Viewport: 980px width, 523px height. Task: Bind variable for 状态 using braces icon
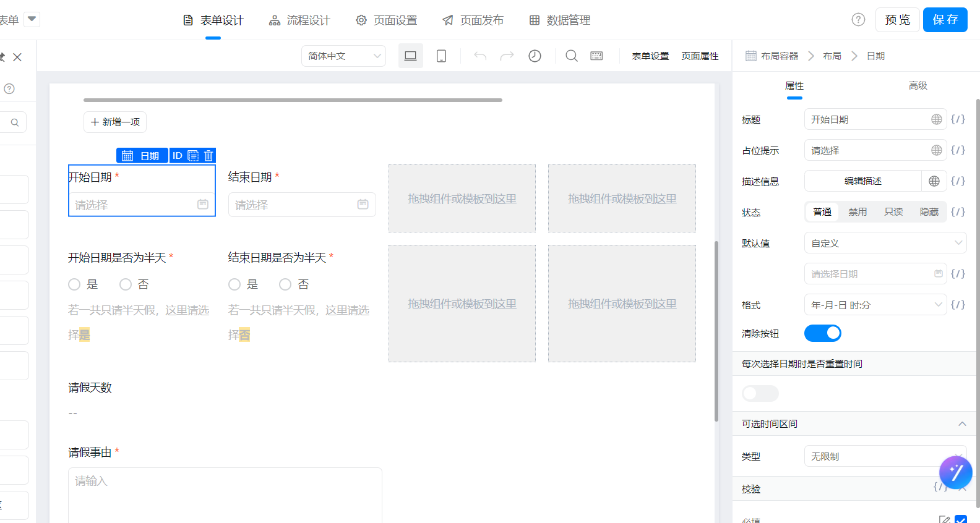(958, 212)
